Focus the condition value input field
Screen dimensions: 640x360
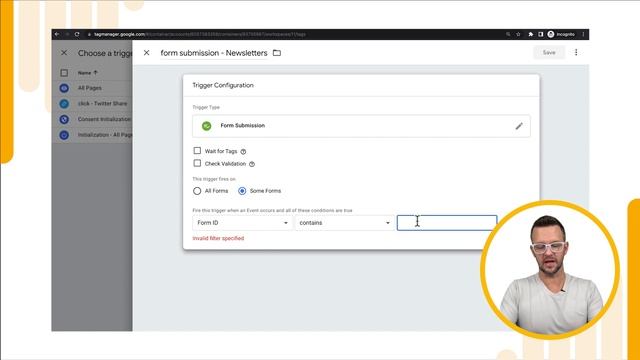point(447,223)
